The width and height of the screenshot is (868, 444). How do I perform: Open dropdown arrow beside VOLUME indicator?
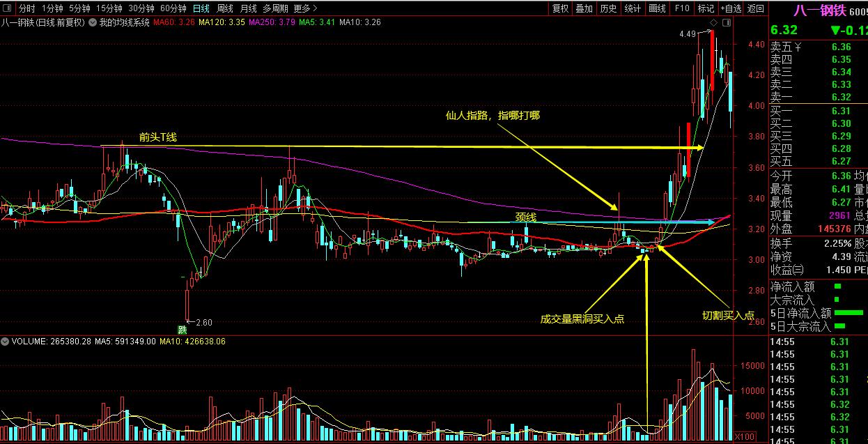coord(5,342)
